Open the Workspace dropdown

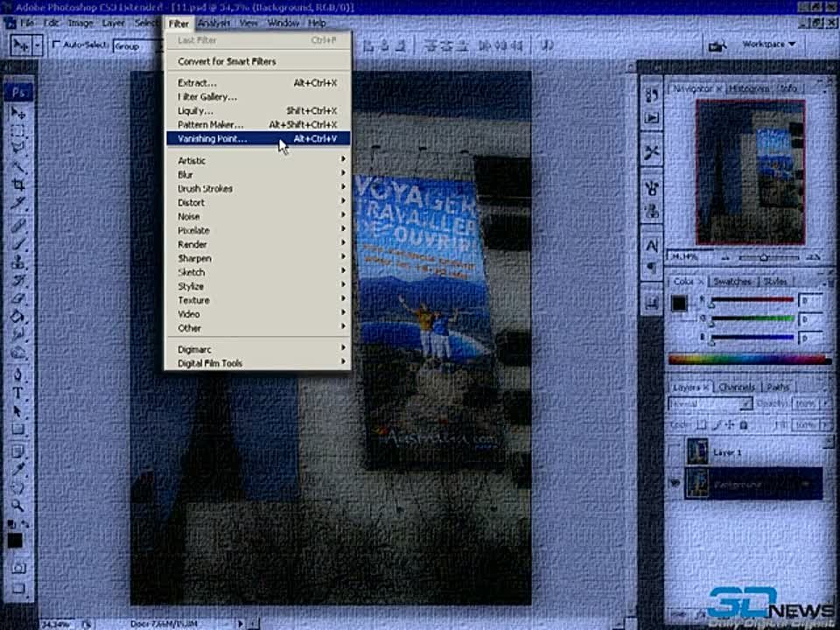pyautogui.click(x=768, y=44)
